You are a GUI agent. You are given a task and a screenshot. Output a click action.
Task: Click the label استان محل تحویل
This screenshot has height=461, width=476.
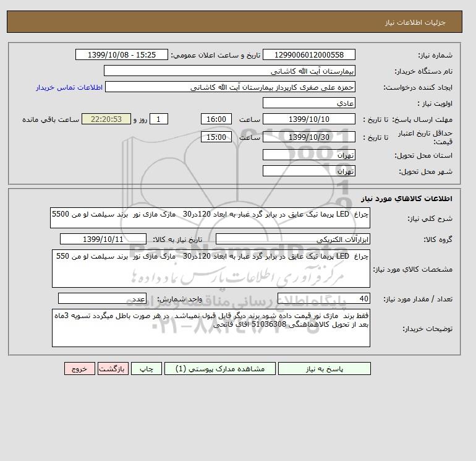[423, 155]
